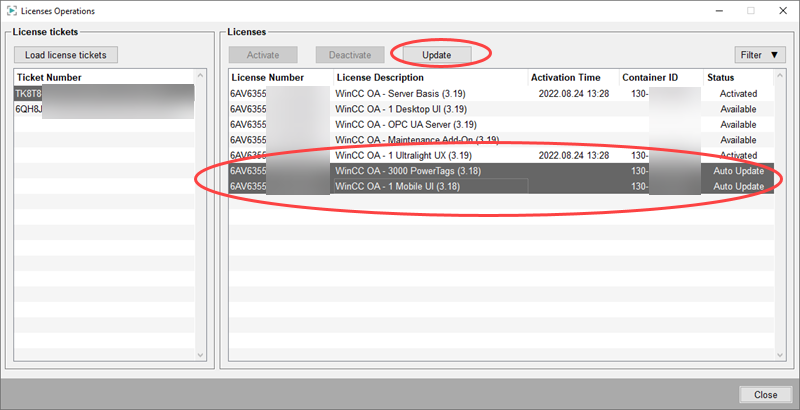The width and height of the screenshot is (800, 410).
Task: Click Activated status of Server Basis row
Action: pyautogui.click(x=738, y=94)
